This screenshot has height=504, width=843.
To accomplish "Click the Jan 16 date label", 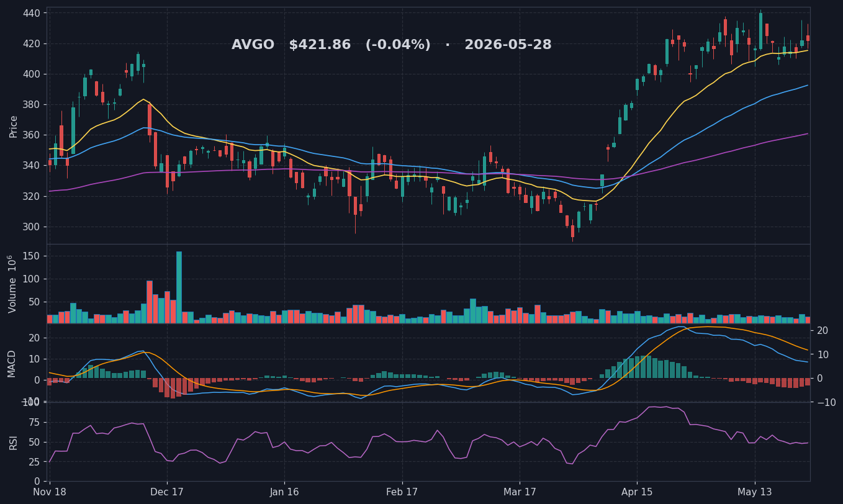I will 284,492.
